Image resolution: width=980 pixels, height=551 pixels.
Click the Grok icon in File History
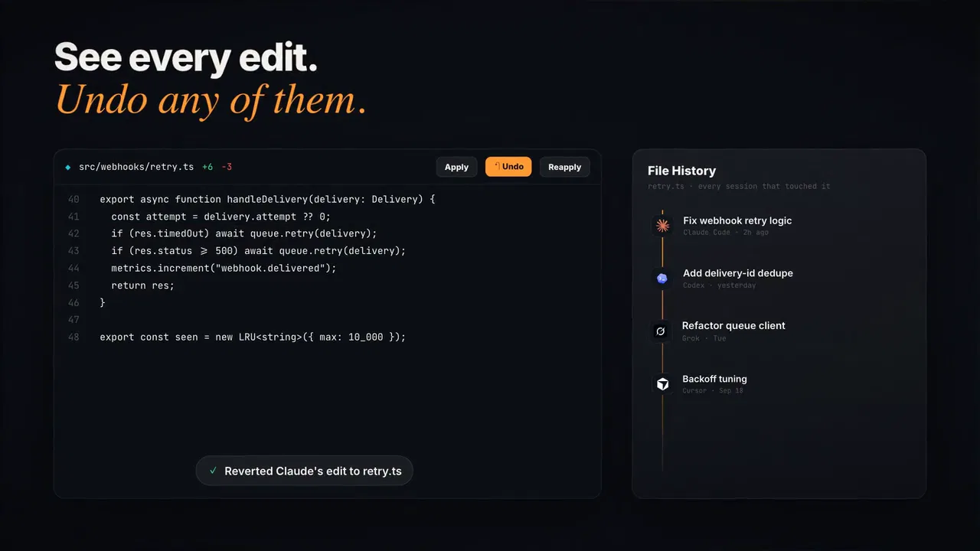[661, 331]
